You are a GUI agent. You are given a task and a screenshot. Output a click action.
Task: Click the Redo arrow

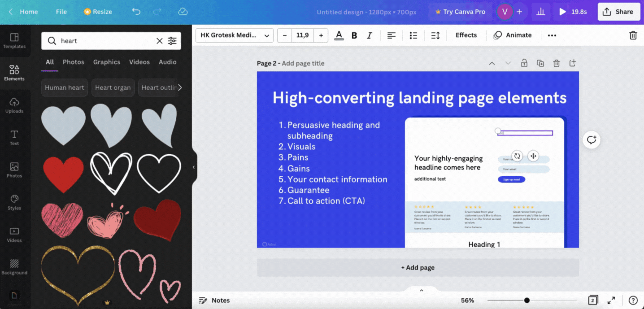coord(157,12)
